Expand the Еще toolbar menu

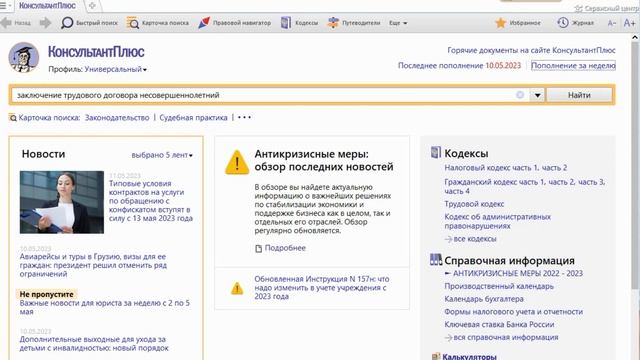point(398,23)
